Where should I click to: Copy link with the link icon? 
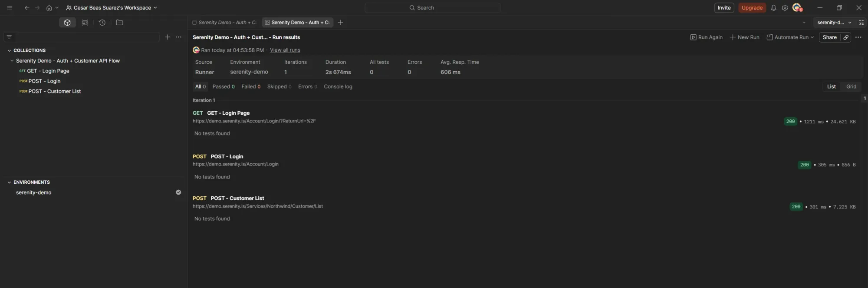[846, 37]
